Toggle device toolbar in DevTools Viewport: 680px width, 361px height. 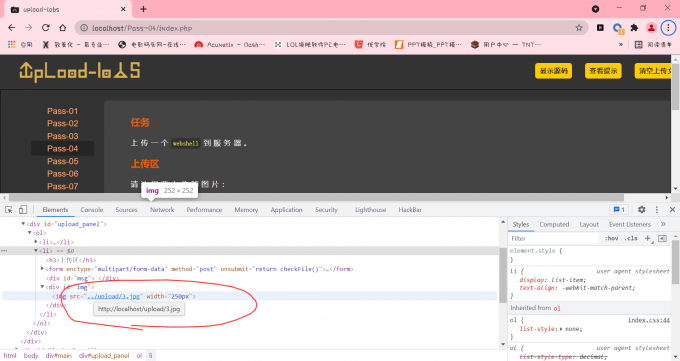click(x=23, y=210)
